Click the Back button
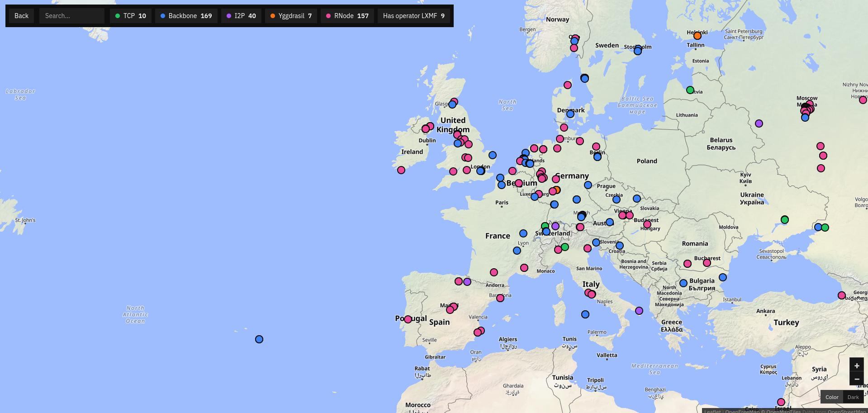Image resolution: width=868 pixels, height=413 pixels. (x=21, y=16)
